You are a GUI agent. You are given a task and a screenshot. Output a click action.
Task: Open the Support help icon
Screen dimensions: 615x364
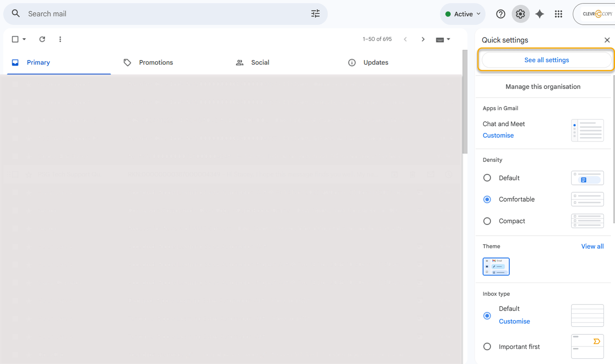pos(501,14)
